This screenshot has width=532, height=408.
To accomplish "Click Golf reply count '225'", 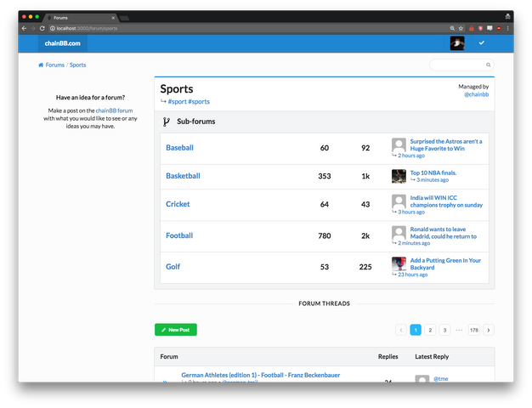I will pos(365,267).
